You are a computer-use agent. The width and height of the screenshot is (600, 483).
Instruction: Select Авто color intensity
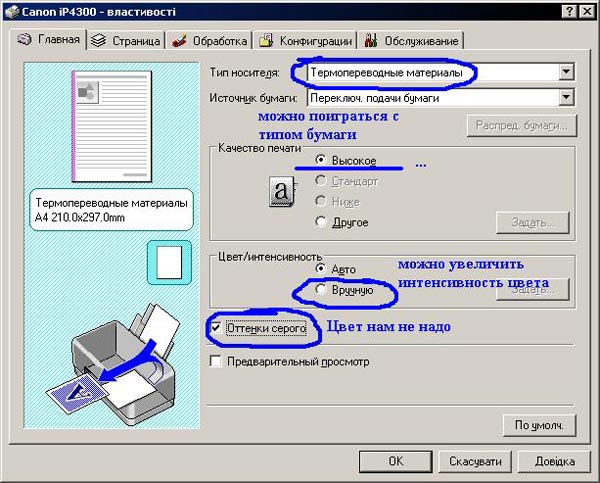pos(321,269)
